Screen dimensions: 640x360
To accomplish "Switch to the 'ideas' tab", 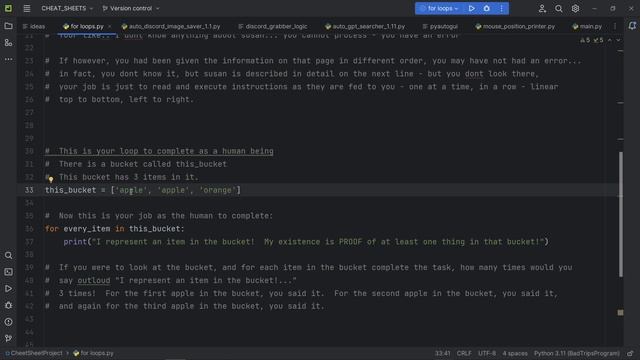I will click(34, 27).
